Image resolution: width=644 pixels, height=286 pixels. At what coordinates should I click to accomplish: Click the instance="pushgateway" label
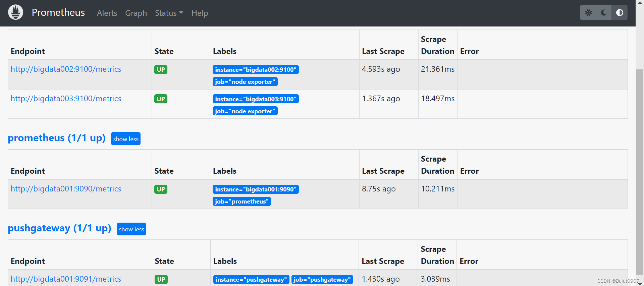click(x=251, y=279)
